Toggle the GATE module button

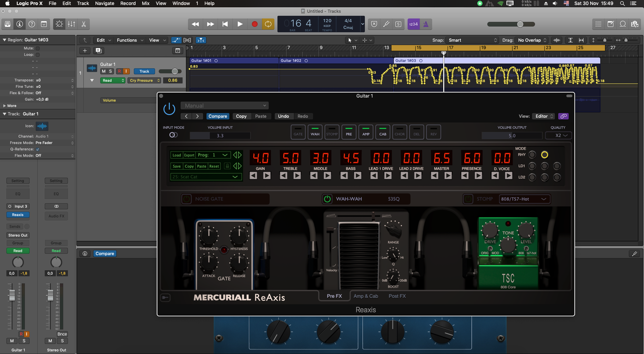coord(298,132)
